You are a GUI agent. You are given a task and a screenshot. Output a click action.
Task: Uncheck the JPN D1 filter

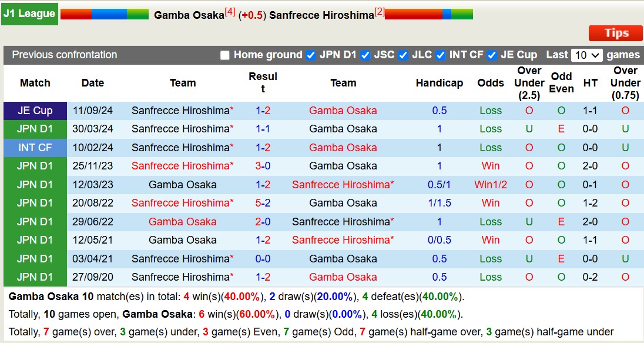click(x=310, y=55)
